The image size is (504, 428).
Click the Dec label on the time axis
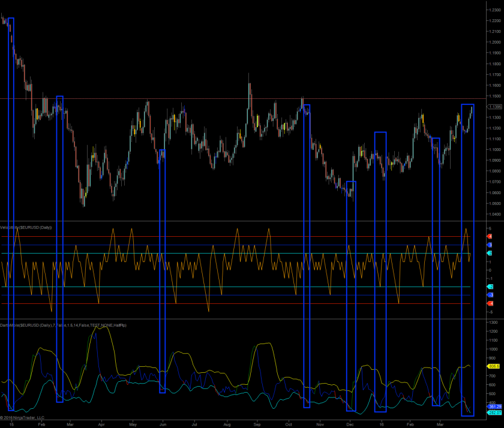[x=349, y=423]
